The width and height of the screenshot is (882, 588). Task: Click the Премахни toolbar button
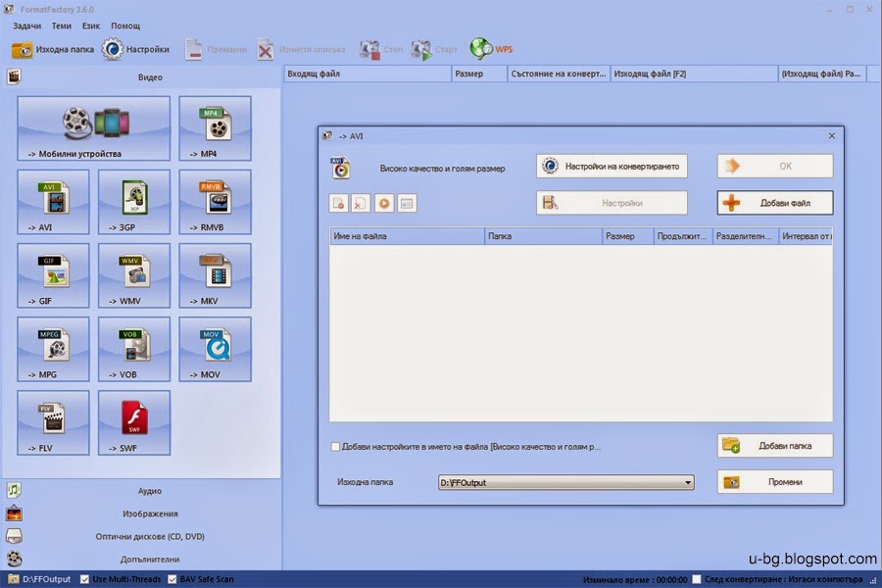tap(217, 50)
